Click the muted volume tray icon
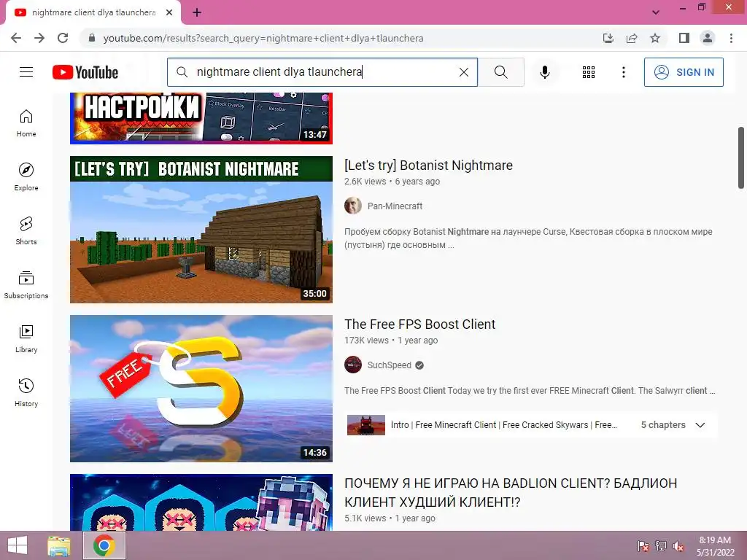Image resolution: width=747 pixels, height=560 pixels. (678, 545)
